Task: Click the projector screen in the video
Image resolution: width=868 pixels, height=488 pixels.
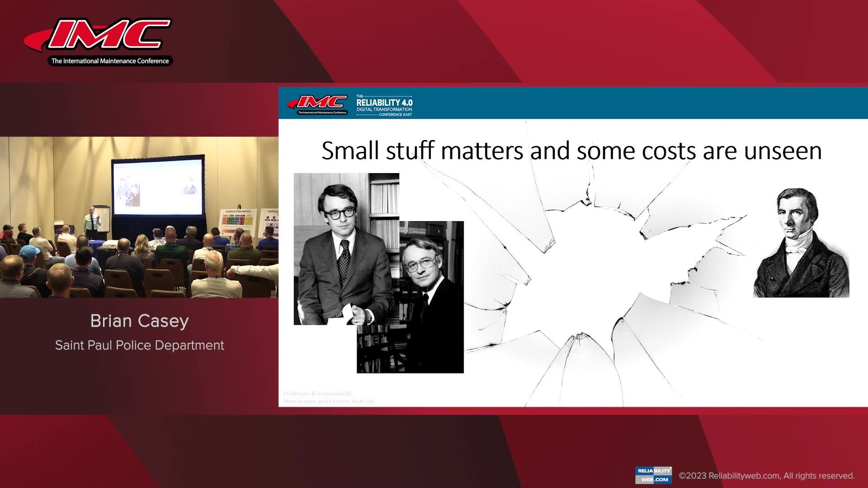Action: (x=158, y=187)
